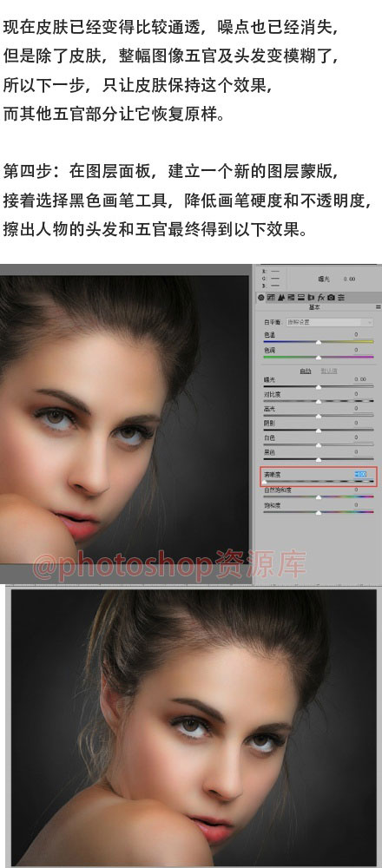Image resolution: width=382 pixels, height=868 pixels.
Task: Open the HSL / Grayscale panel icon
Action: 291,298
